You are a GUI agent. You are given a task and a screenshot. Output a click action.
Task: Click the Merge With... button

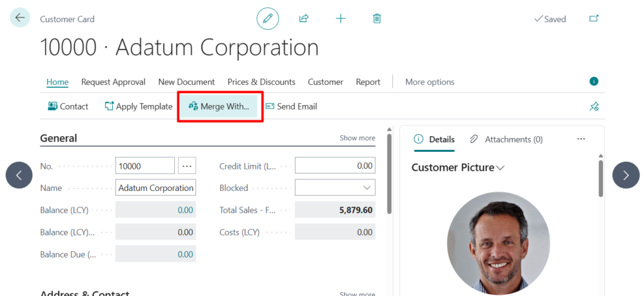219,106
